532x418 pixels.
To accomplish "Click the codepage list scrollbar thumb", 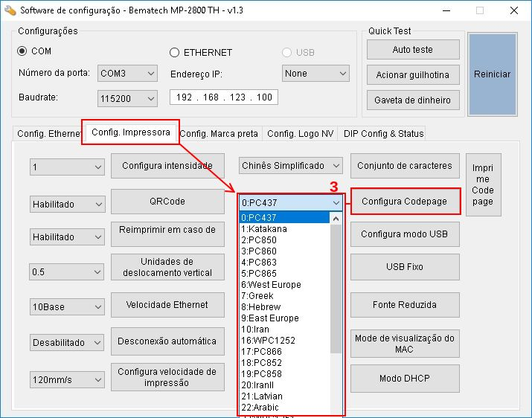I will coord(336,289).
